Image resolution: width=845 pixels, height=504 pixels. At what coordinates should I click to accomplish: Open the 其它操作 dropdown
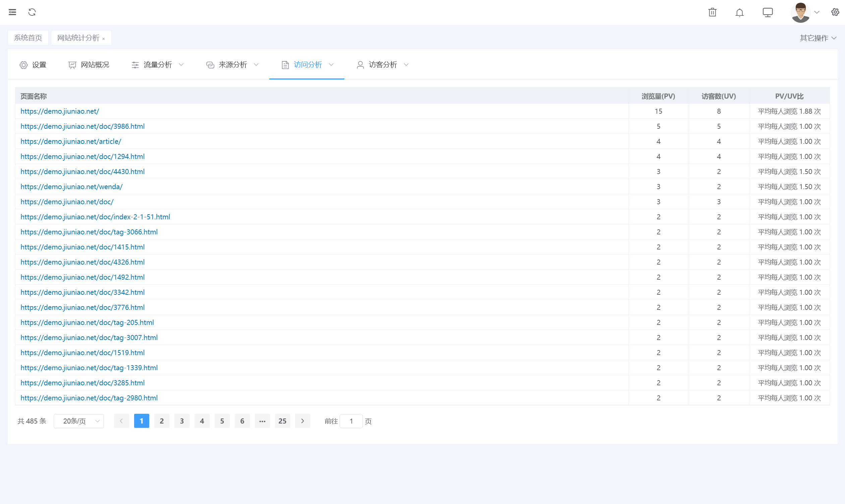[x=818, y=38]
